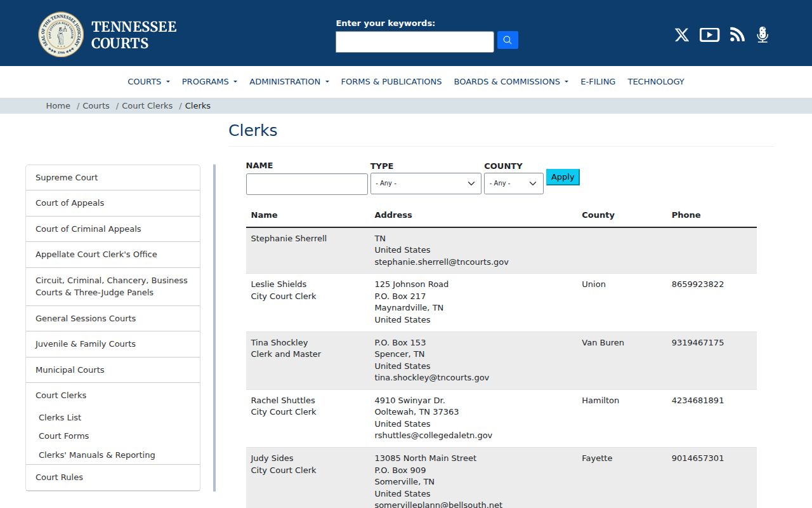Click phone number 9319467175
812x508 pixels.
tap(698, 343)
